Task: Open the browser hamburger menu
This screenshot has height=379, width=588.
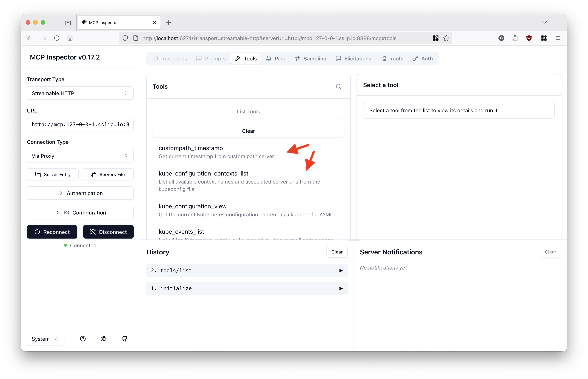Action: click(558, 38)
